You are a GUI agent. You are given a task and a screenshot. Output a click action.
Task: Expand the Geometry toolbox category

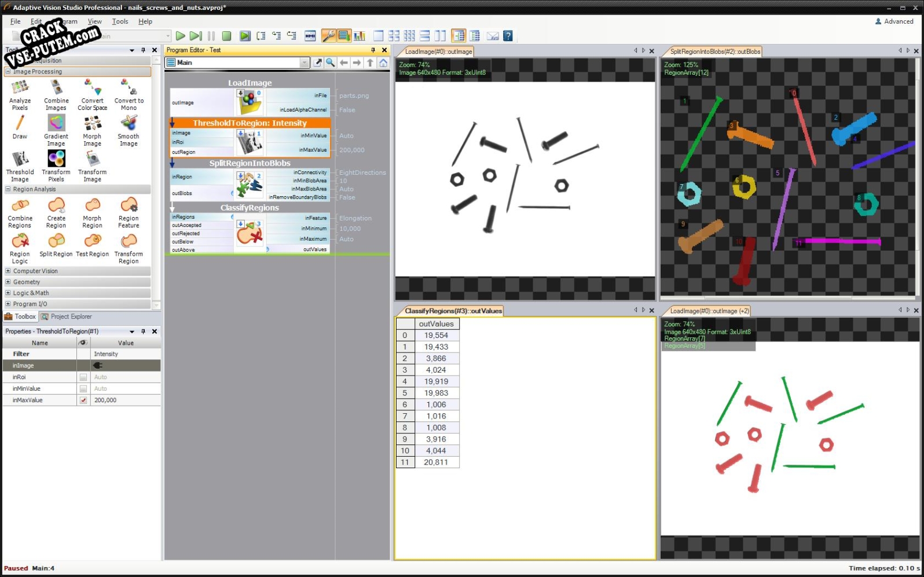8,282
